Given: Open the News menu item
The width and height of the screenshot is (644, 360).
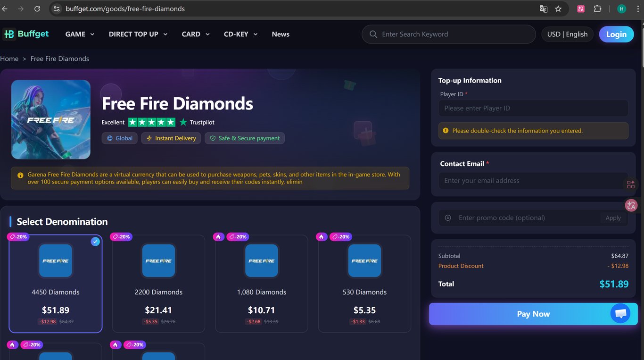Looking at the screenshot, I should point(281,34).
